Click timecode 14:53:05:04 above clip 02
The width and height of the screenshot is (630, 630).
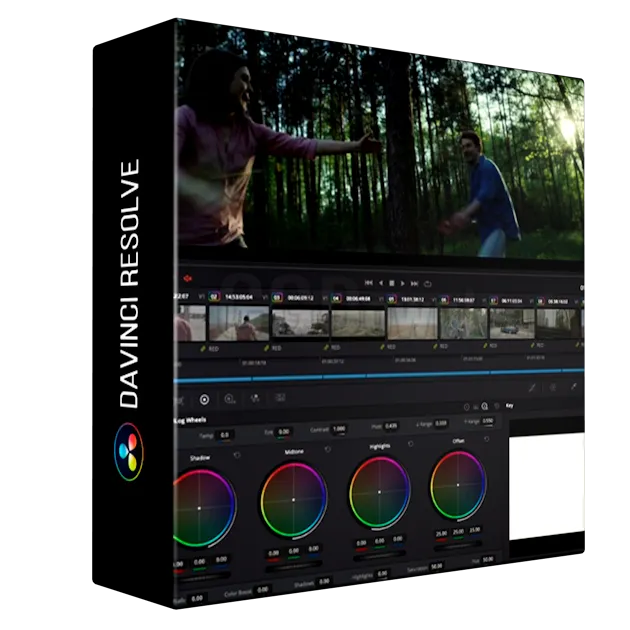[x=239, y=297]
